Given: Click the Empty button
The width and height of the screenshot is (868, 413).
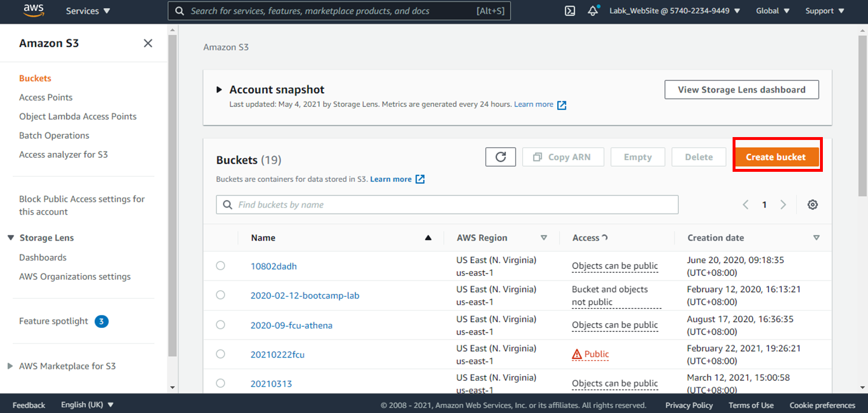Looking at the screenshot, I should pos(638,157).
